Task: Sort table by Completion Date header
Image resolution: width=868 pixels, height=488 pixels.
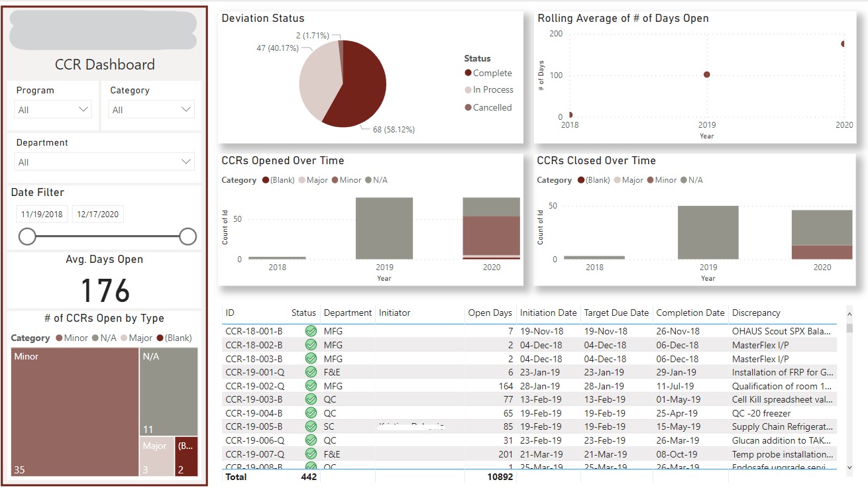Action: (x=690, y=313)
